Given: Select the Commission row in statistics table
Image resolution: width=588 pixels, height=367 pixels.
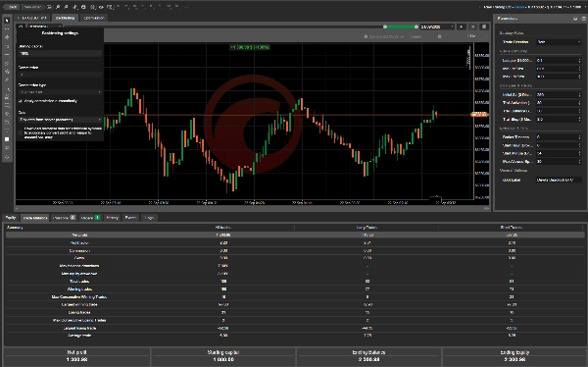Looking at the screenshot, I should tap(295, 250).
